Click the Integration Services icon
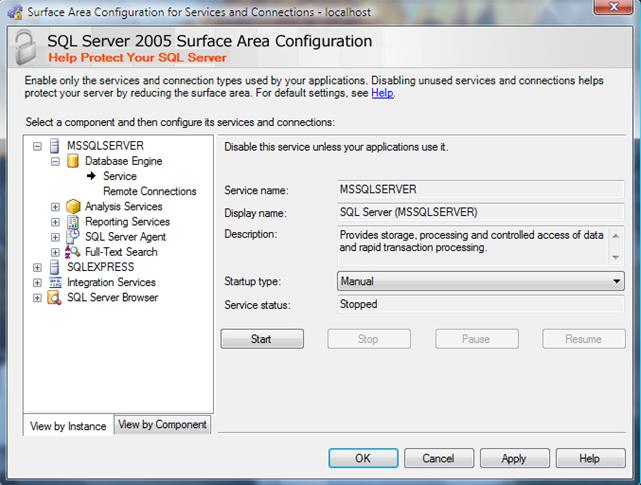The height and width of the screenshot is (485, 641). [x=54, y=283]
